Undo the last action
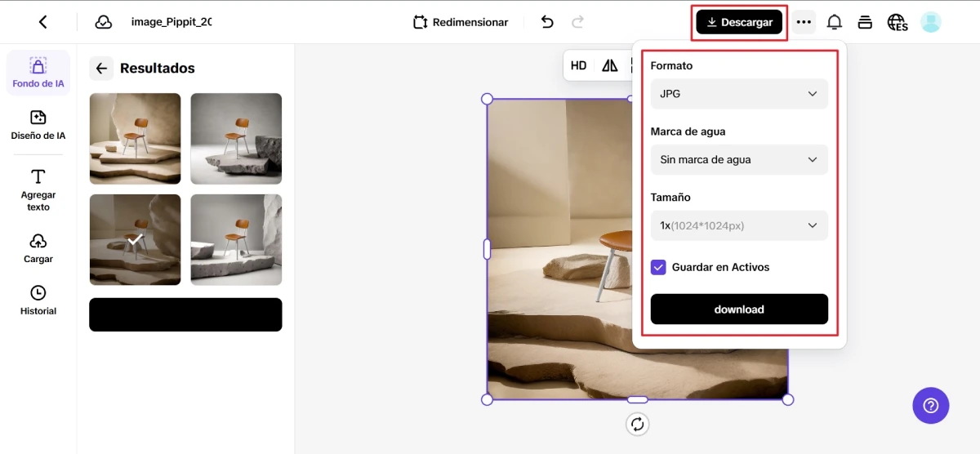Viewport: 980px width, 454px height. pos(547,22)
